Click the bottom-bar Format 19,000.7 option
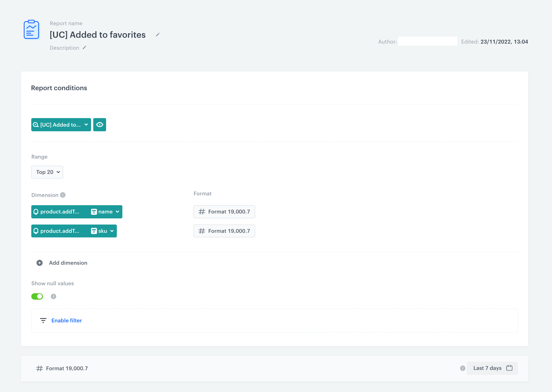This screenshot has width=552, height=392. 62,368
